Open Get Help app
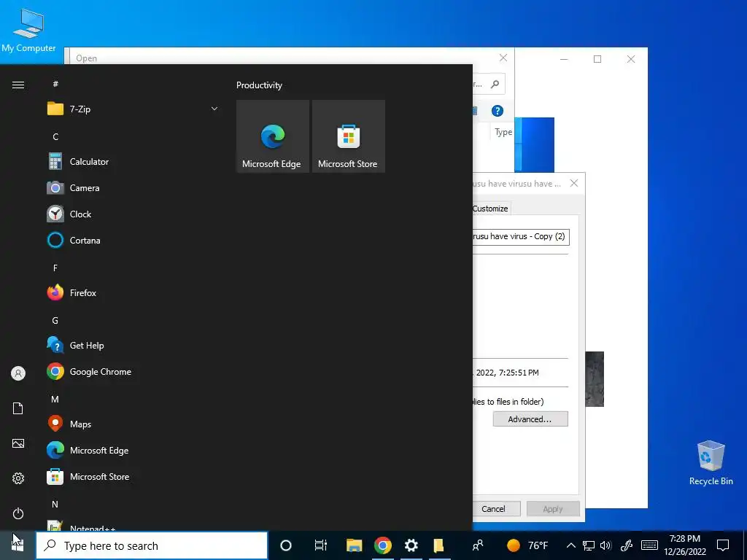The height and width of the screenshot is (560, 747). [x=133, y=345]
